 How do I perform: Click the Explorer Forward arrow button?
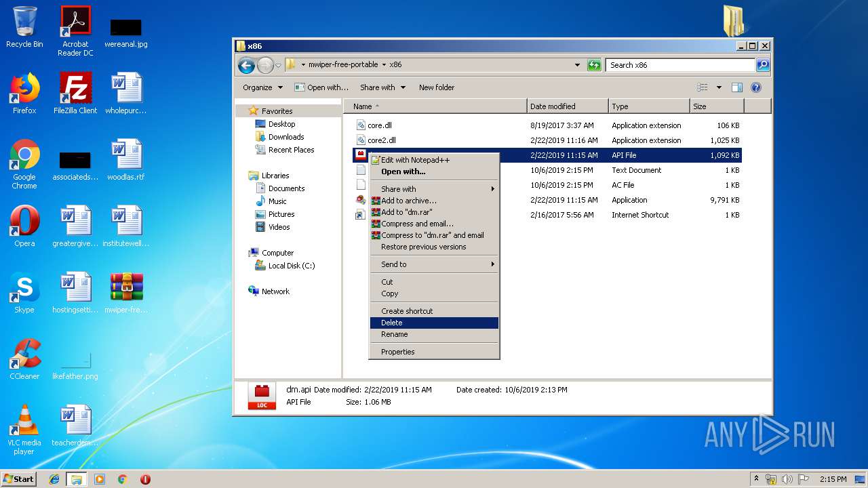coord(265,65)
